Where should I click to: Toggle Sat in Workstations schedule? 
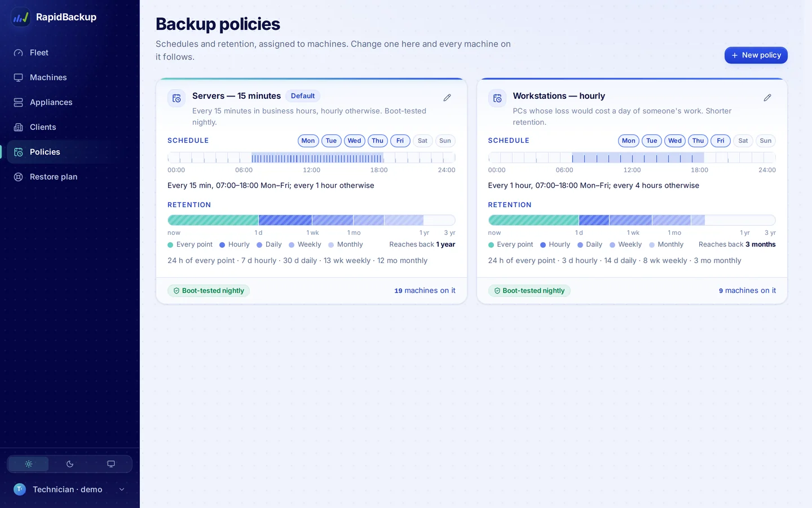743,141
